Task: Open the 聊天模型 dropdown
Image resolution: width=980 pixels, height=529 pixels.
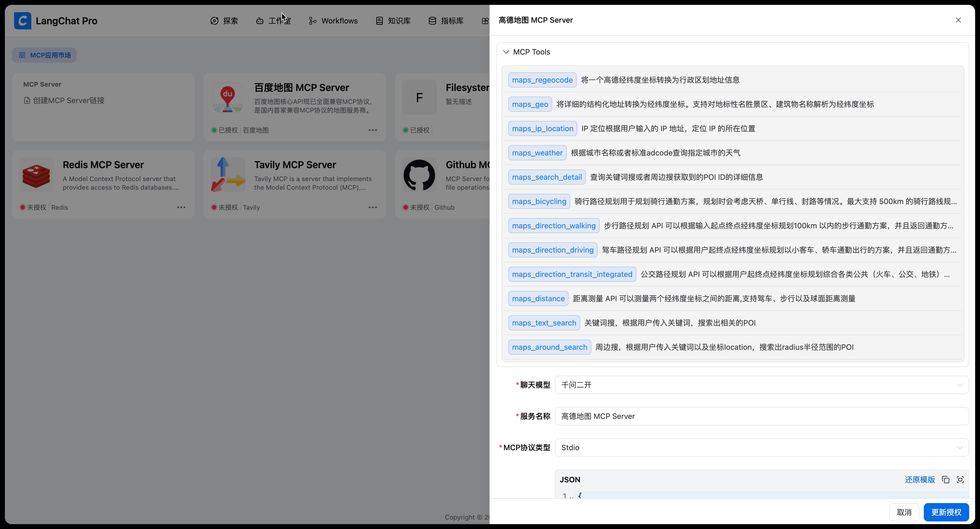Action: [762, 385]
